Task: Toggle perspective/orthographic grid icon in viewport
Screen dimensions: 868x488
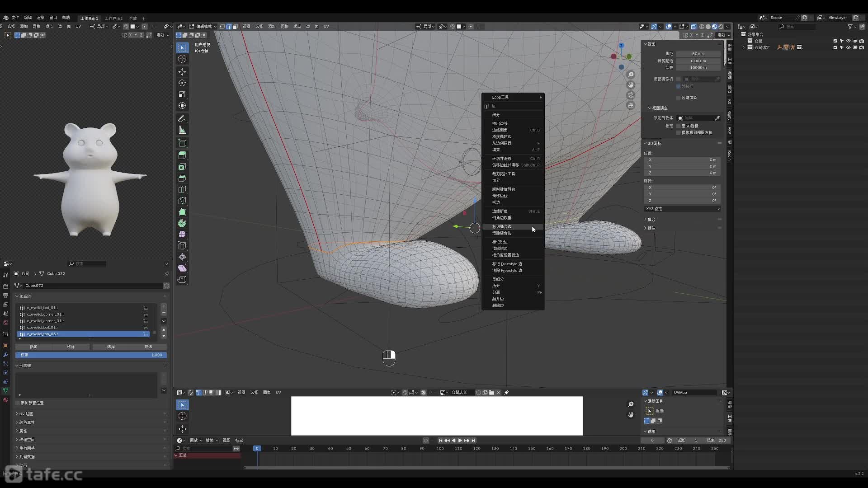Action: coord(631,105)
